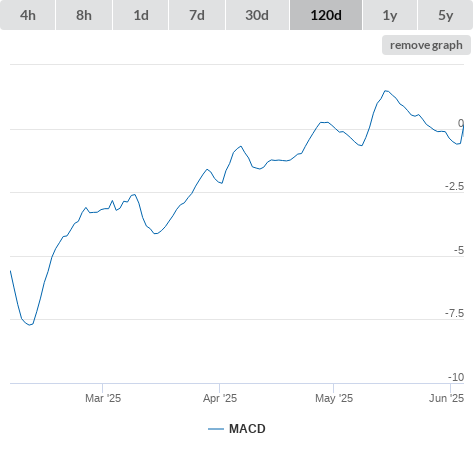474x455 pixels.
Task: Click the MACD peak in mid-May
Action: (386, 90)
